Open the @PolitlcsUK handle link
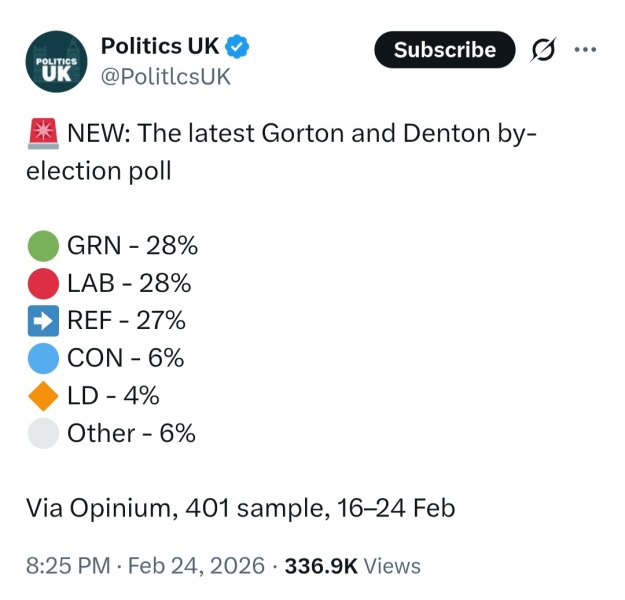Viewport: 625px width, 600px height. pos(165,77)
